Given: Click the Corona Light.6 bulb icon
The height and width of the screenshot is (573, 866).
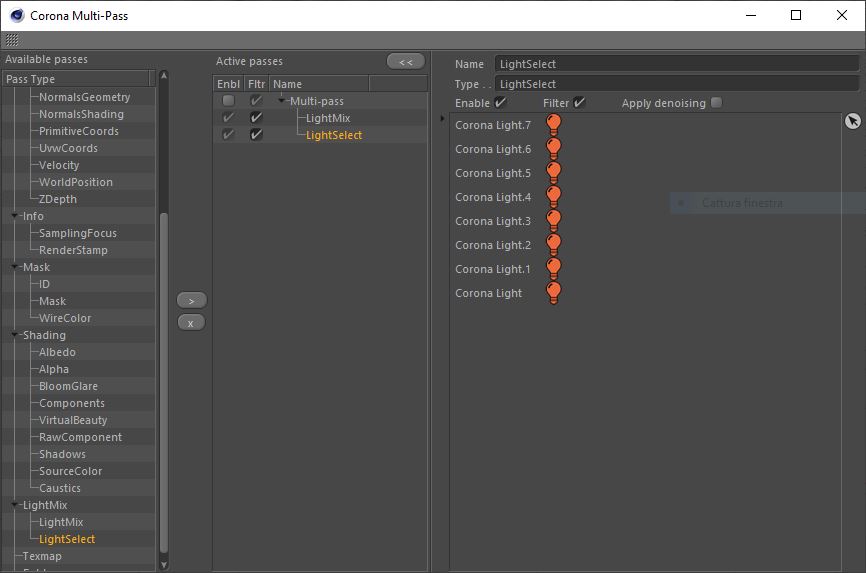Looking at the screenshot, I should [x=553, y=149].
